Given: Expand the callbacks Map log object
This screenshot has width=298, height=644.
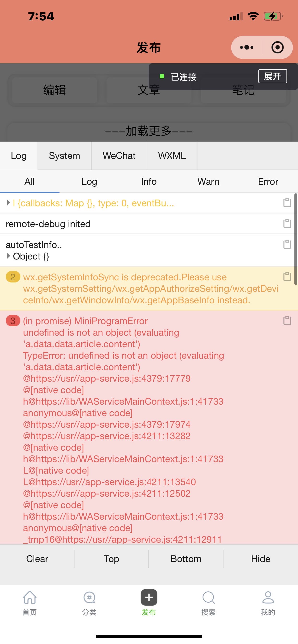Looking at the screenshot, I should click(8, 203).
